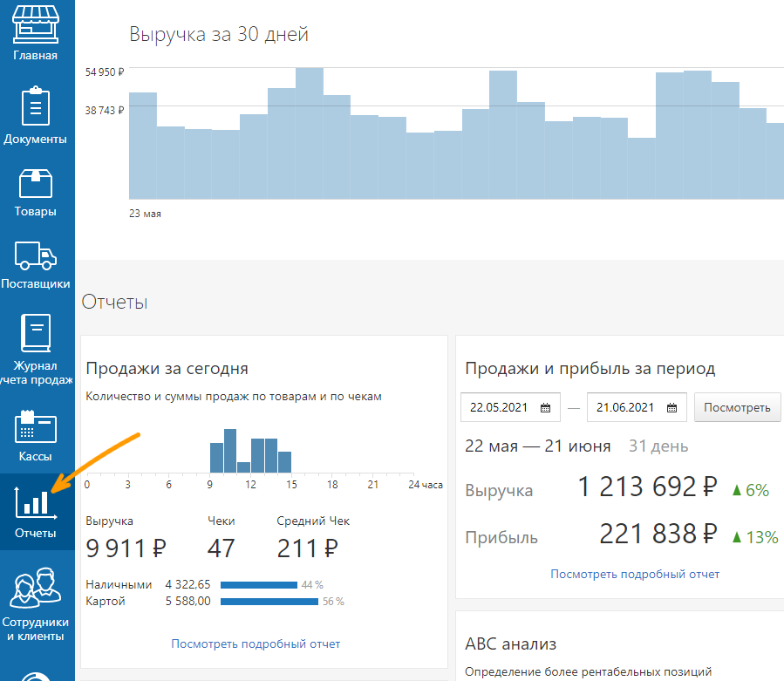Click the green 13% profit growth indicator
The image size is (784, 681).
755,537
